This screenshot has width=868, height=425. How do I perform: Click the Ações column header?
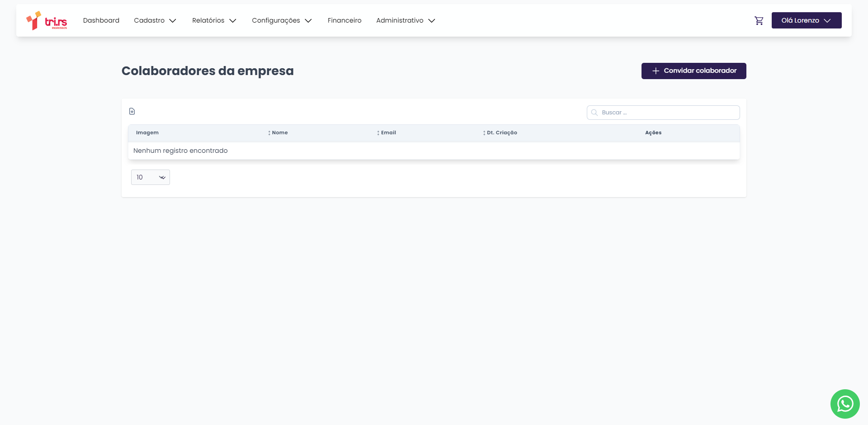tap(653, 133)
